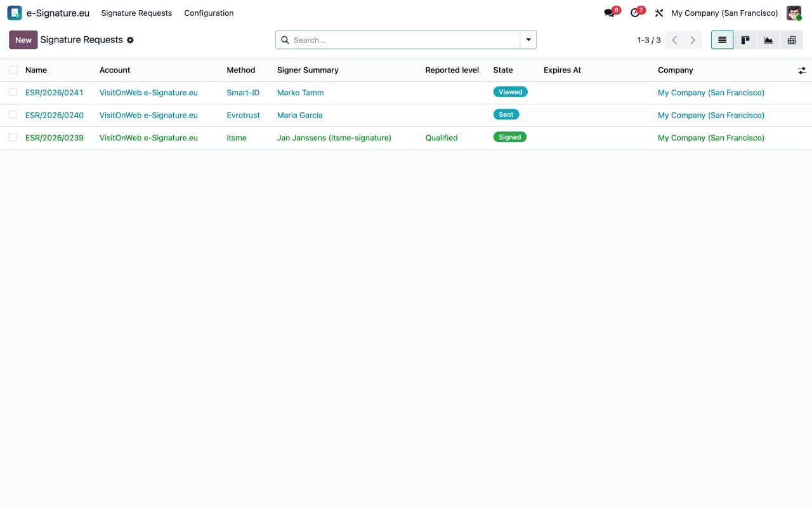812x508 pixels.
Task: Open the user avatar menu
Action: 794,13
